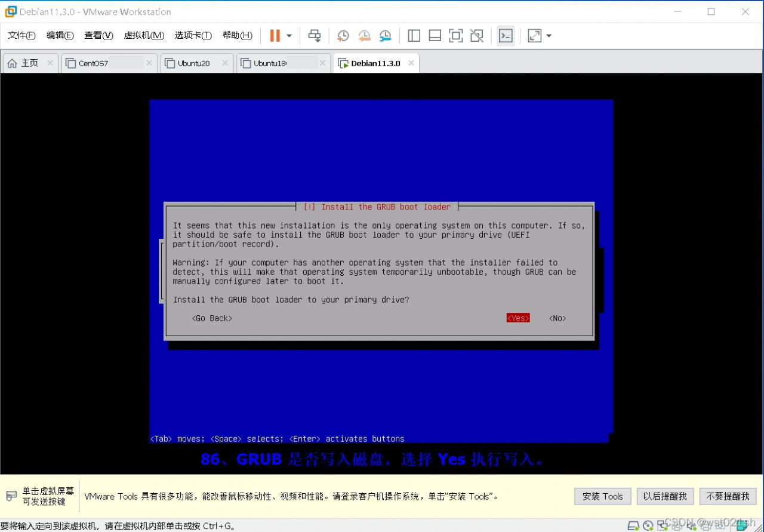Click the 不要提醒我 button

point(728,496)
